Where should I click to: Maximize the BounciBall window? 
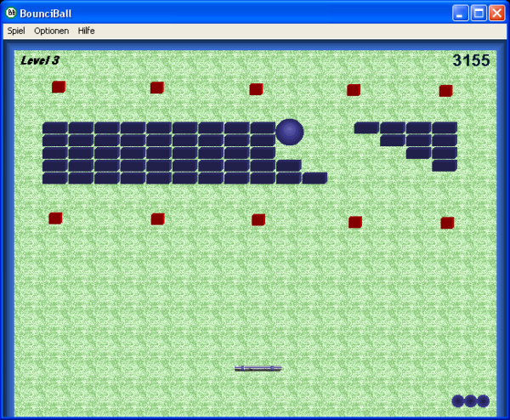coord(479,13)
